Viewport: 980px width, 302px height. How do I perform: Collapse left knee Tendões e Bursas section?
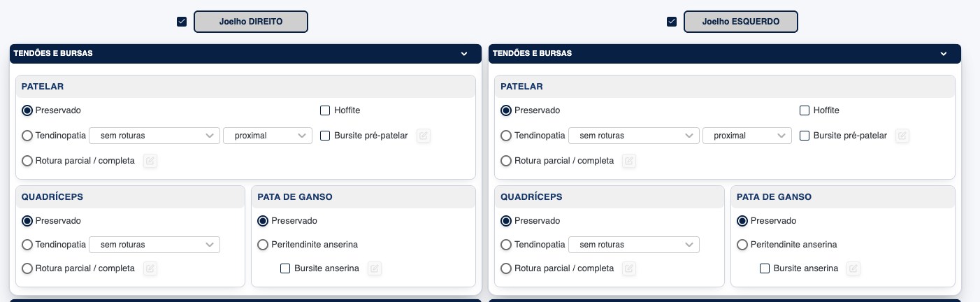[944, 54]
